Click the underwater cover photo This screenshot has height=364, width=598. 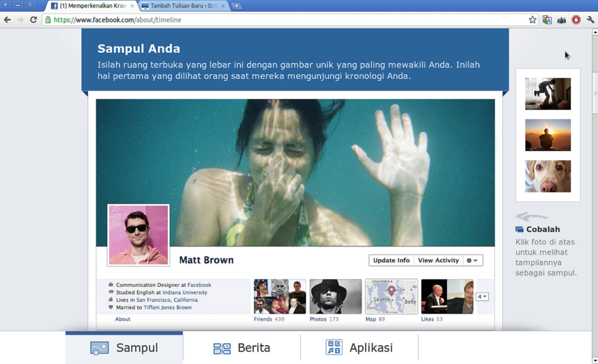coord(295,173)
